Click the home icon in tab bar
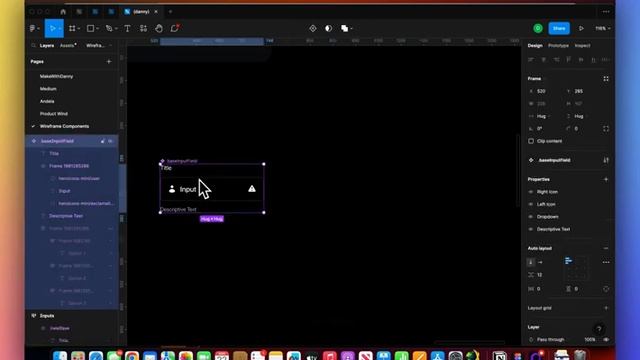The height and width of the screenshot is (360, 640). coord(63,12)
